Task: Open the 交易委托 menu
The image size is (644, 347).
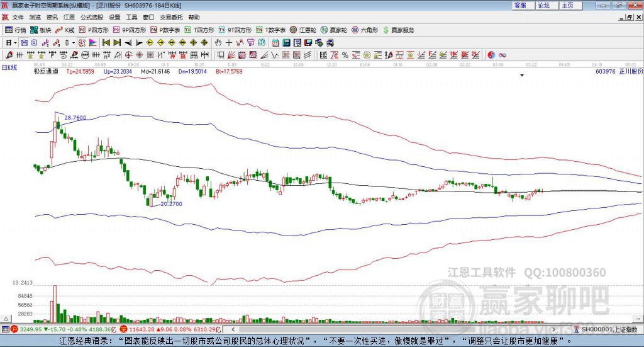Action: [x=171, y=17]
